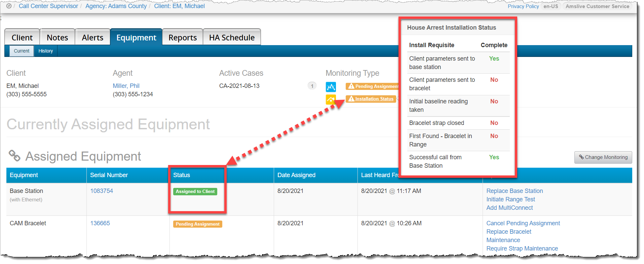
Task: Open agent Miller, Phil link
Action: click(126, 86)
